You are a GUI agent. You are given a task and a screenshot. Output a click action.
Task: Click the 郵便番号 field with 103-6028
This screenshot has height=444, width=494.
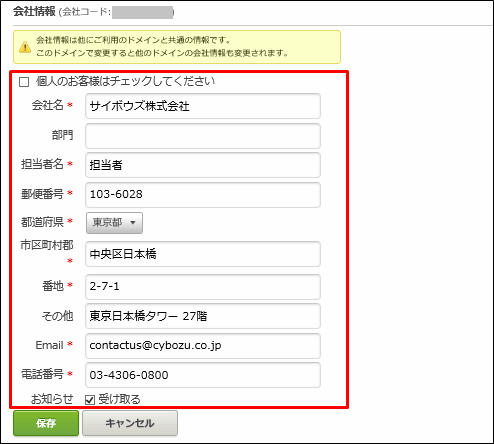[x=203, y=195]
